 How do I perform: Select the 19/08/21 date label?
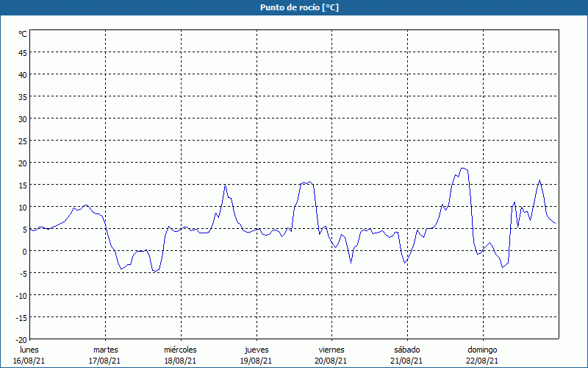[x=256, y=361]
